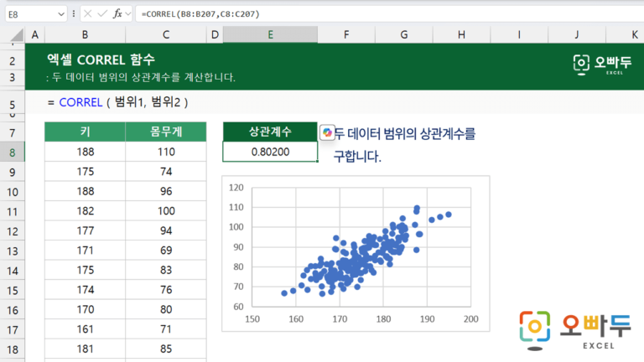Select the scatter chart plot area

click(361, 247)
